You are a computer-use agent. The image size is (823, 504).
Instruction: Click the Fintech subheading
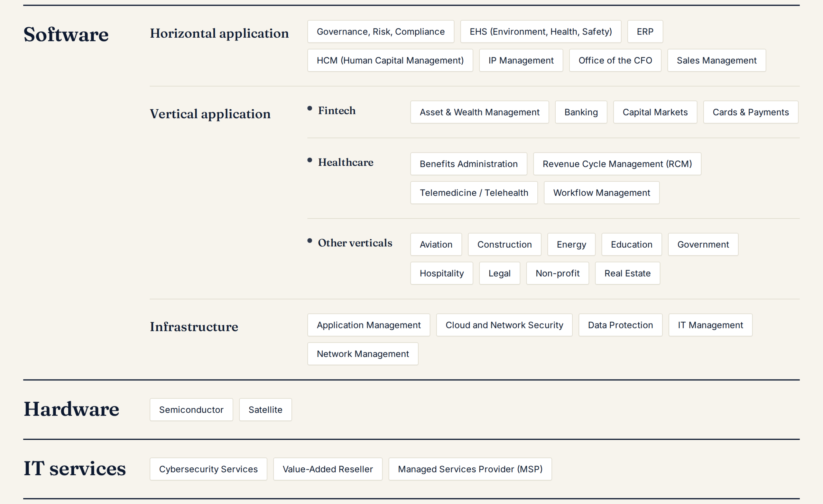click(337, 111)
